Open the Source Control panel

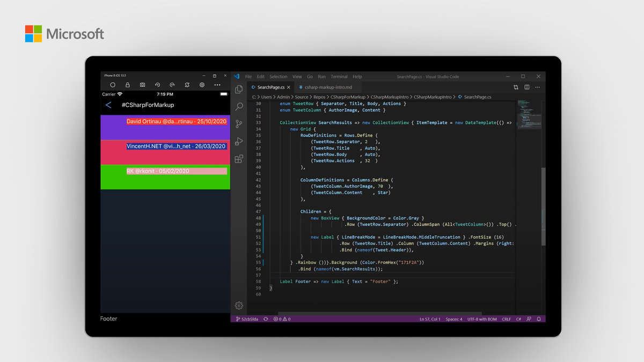(239, 123)
